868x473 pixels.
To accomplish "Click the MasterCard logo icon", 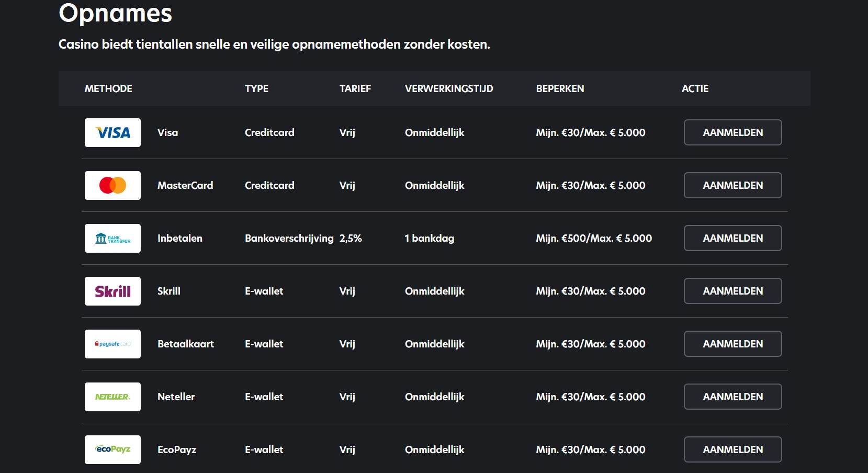I will [x=112, y=185].
